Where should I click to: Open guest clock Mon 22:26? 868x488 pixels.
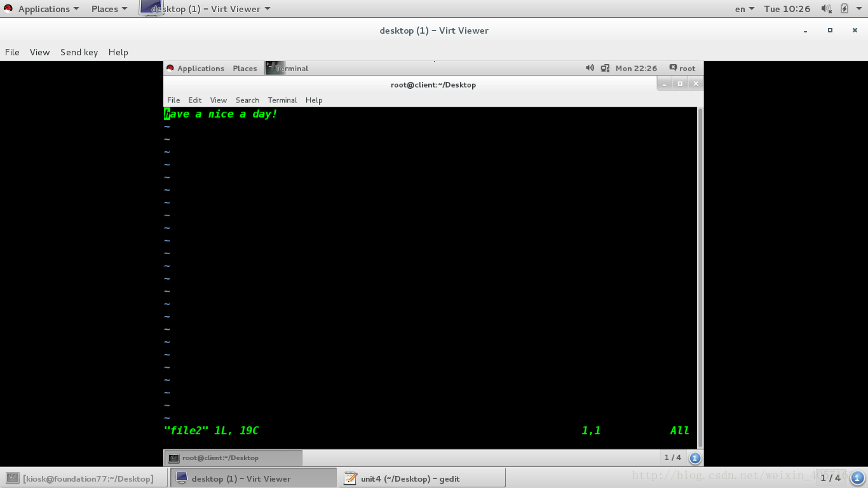[x=636, y=68]
